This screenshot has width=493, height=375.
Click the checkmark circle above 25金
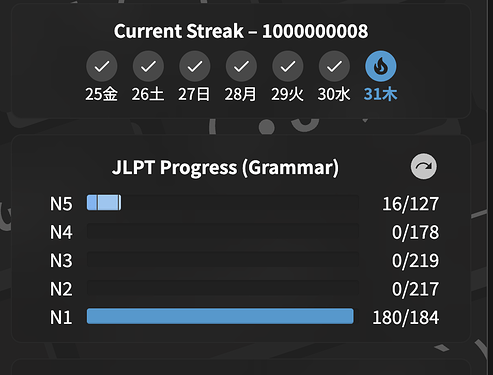[x=102, y=66]
